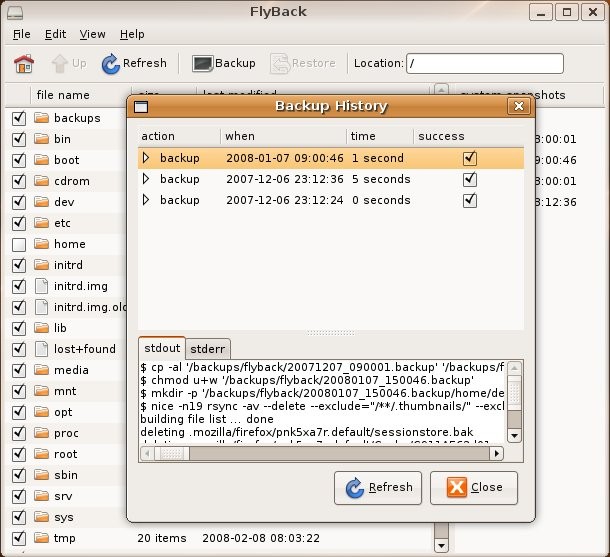Sort by the action column header
The width and height of the screenshot is (610, 557).
[x=179, y=136]
